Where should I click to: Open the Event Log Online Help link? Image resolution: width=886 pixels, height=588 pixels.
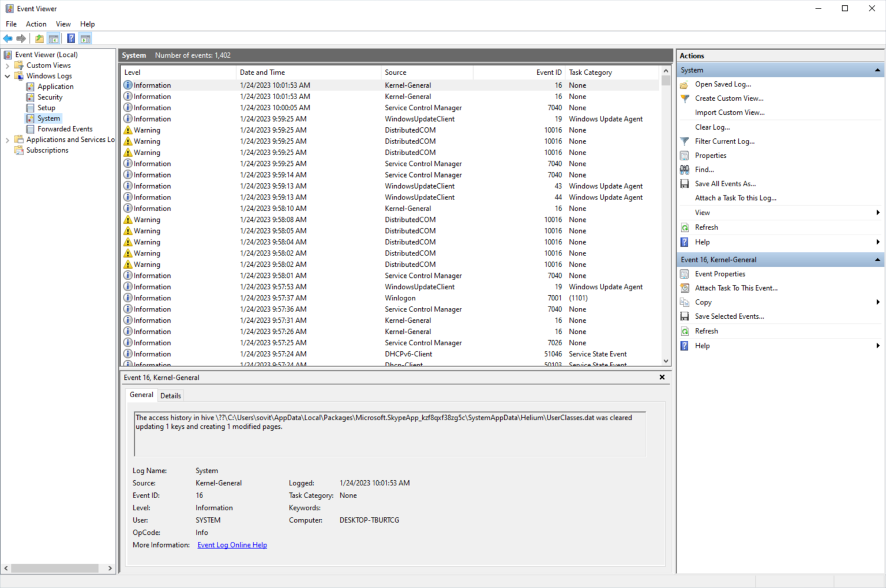[x=232, y=545]
